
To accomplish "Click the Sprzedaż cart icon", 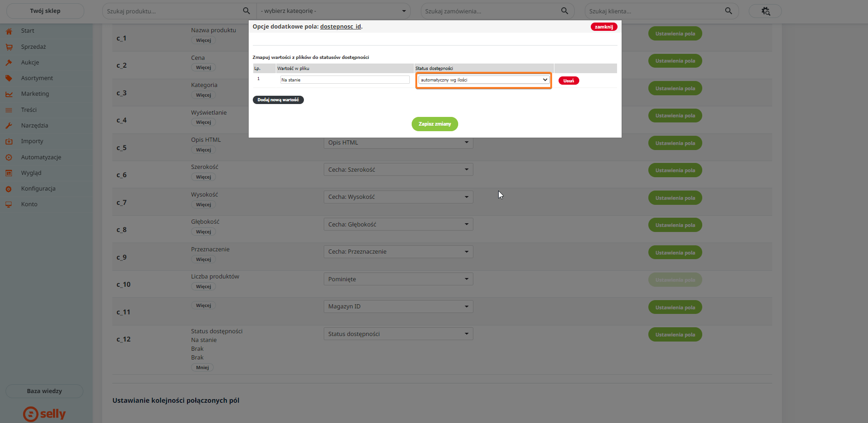I will [x=9, y=47].
